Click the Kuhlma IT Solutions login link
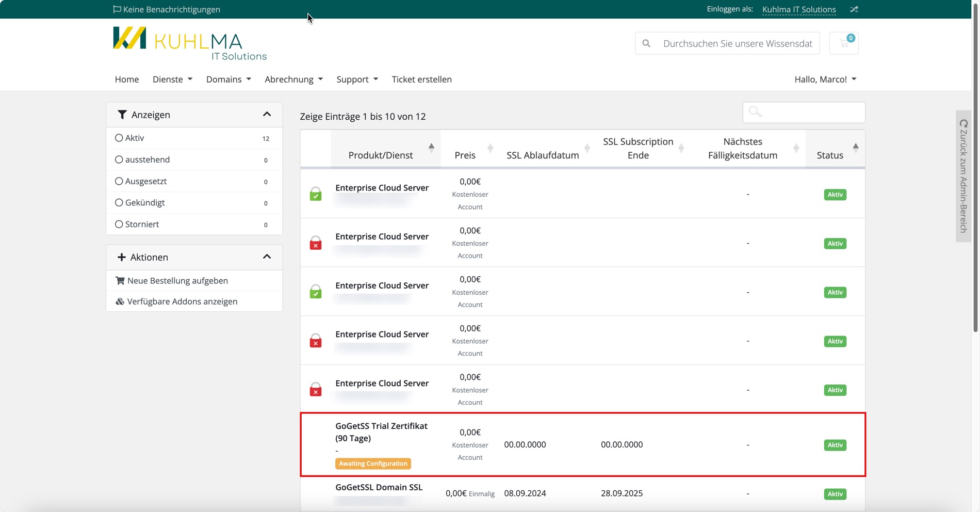 click(x=799, y=9)
